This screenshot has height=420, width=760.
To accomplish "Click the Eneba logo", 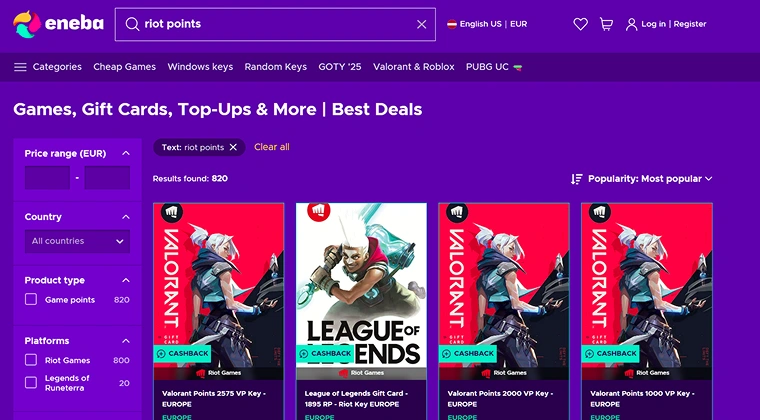I will (x=58, y=24).
